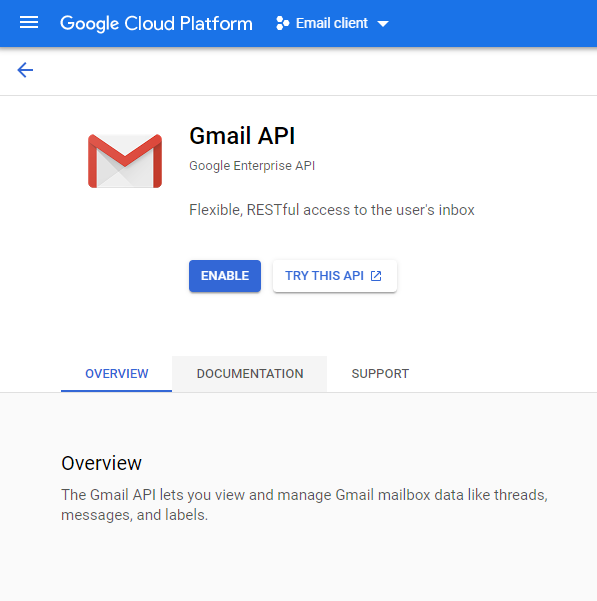Enable the Gmail API
This screenshot has height=601, width=597.
click(x=225, y=276)
